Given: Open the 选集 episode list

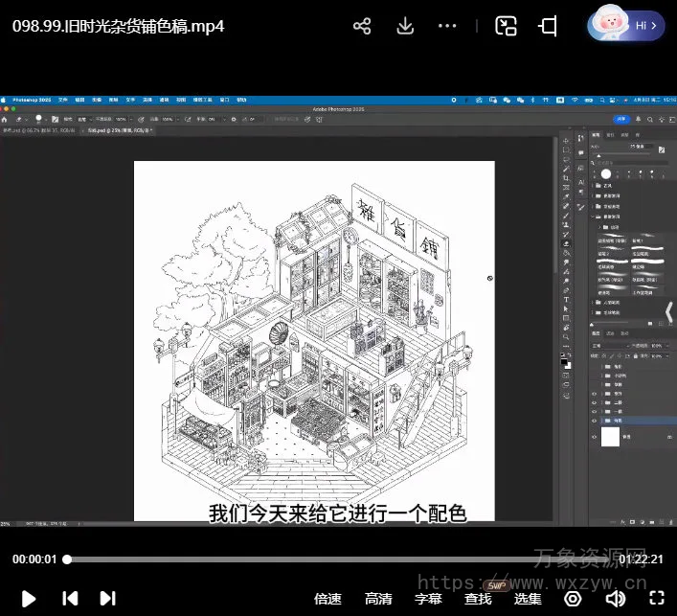Looking at the screenshot, I should (528, 599).
